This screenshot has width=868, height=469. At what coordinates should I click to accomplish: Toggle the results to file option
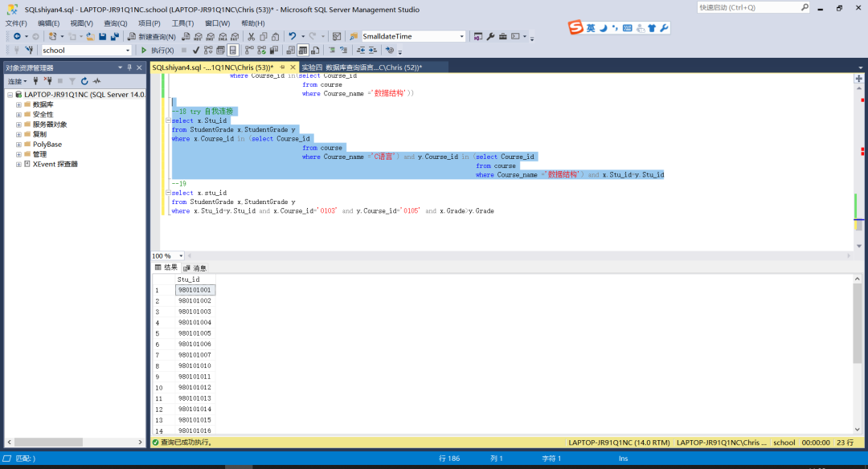coord(314,51)
